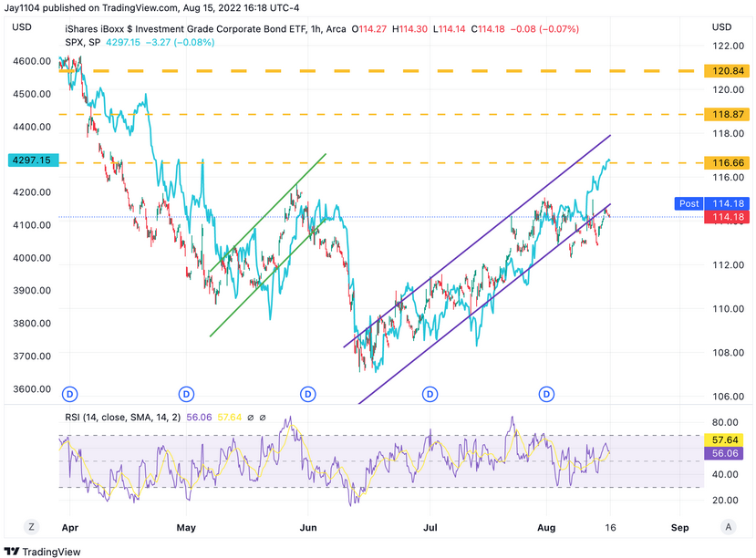Image resolution: width=756 pixels, height=558 pixels.
Task: Click the blue Post price tag
Action: click(x=689, y=203)
